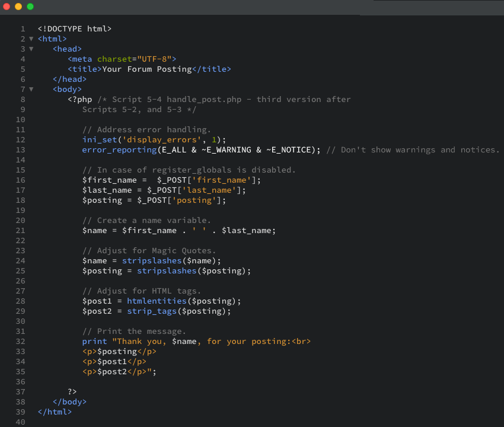The width and height of the screenshot is (504, 427).
Task: Collapse the html tag fold arrow
Action: coord(31,39)
